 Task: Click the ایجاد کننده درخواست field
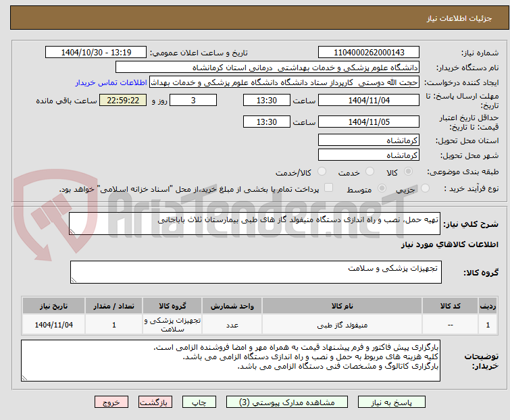pyautogui.click(x=284, y=82)
